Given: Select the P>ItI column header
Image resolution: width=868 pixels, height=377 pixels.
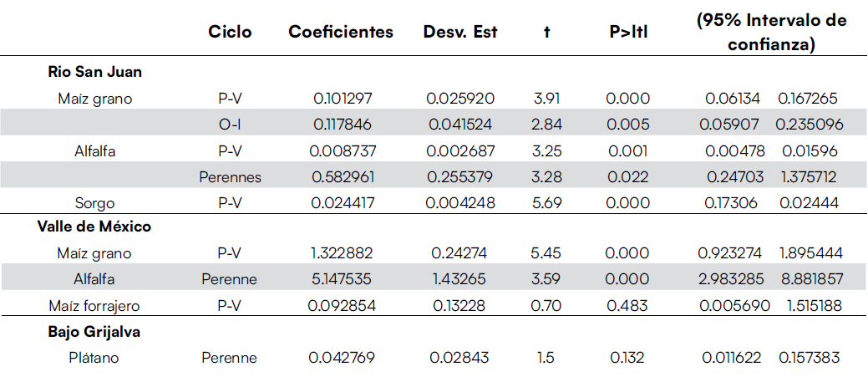Looking at the screenshot, I should pyautogui.click(x=628, y=32).
